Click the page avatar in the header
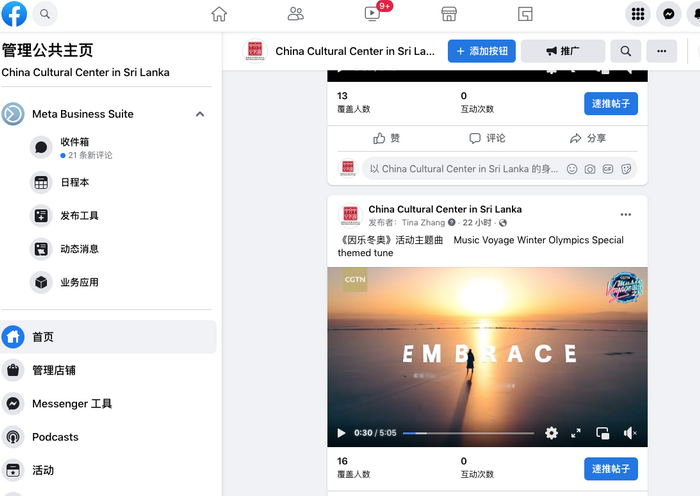The image size is (700, 496). point(255,51)
